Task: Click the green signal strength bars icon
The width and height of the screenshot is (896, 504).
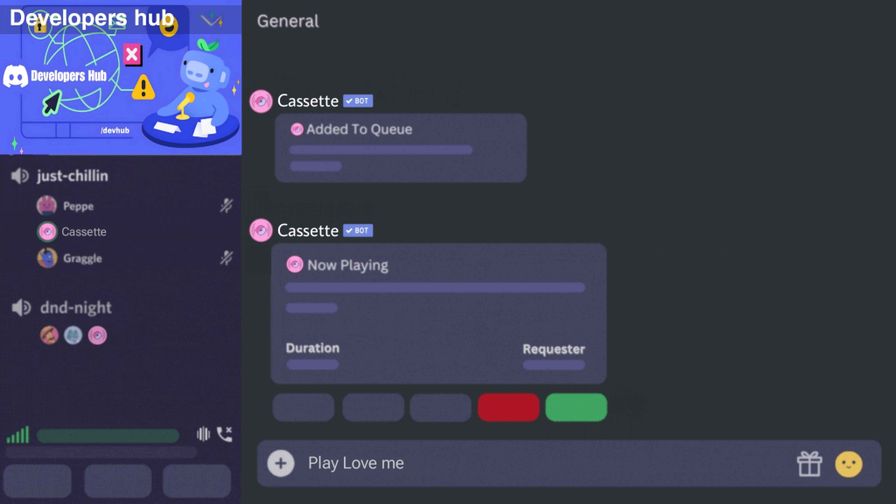Action: [x=18, y=435]
